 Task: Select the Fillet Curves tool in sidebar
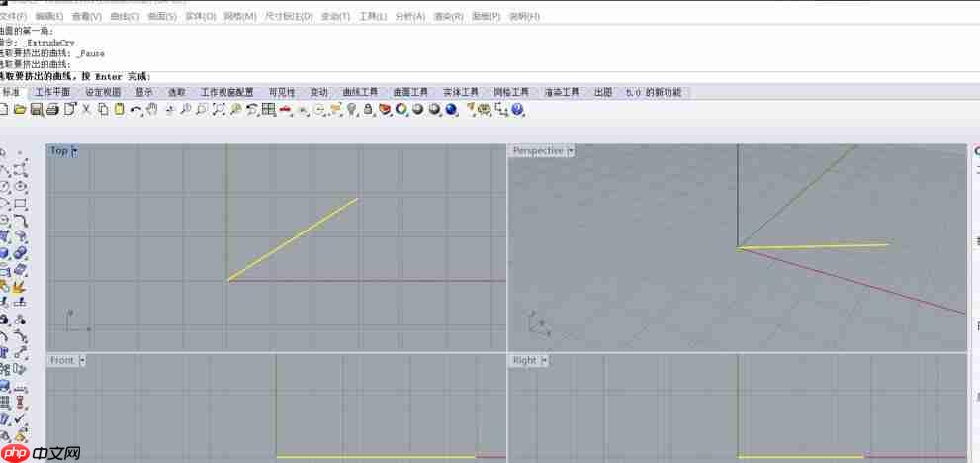coord(20,221)
